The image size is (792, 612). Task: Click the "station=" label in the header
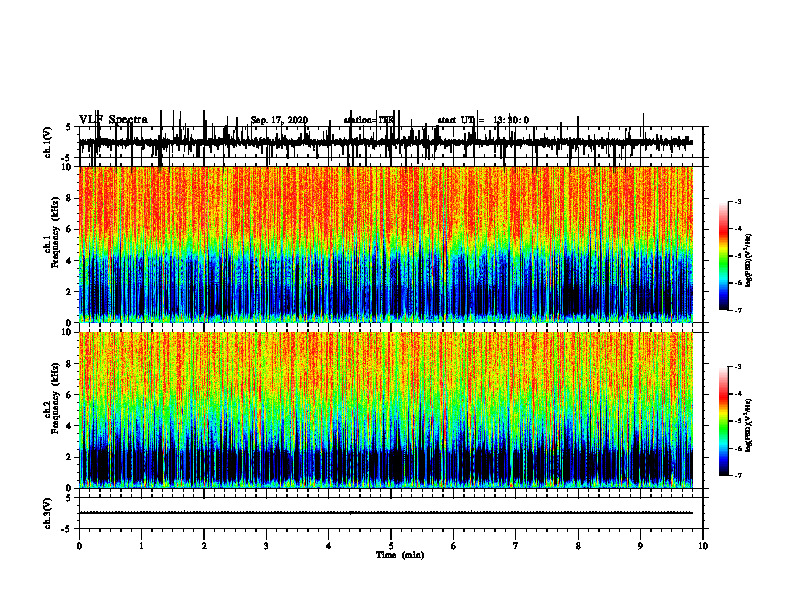click(x=361, y=120)
